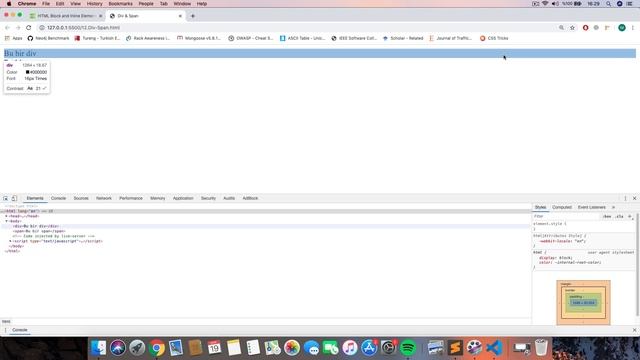Open the Network tab
This screenshot has width=640, height=360.
coord(104,198)
